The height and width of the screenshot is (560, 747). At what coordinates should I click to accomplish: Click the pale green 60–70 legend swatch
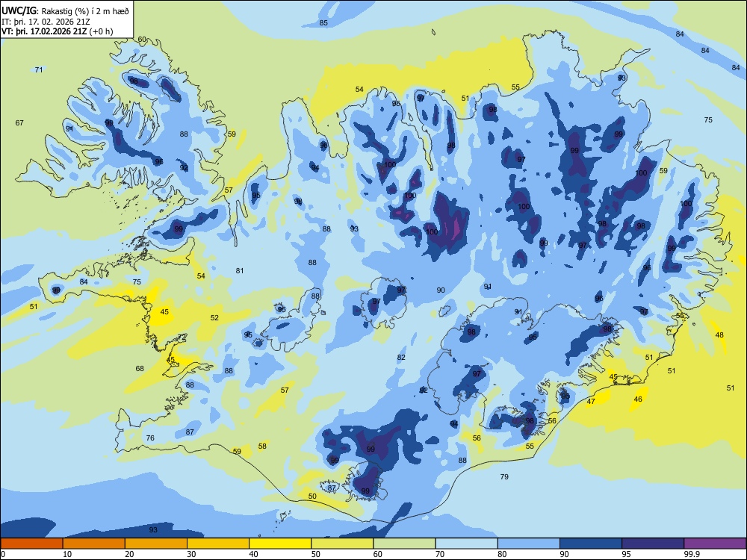pos(404,544)
